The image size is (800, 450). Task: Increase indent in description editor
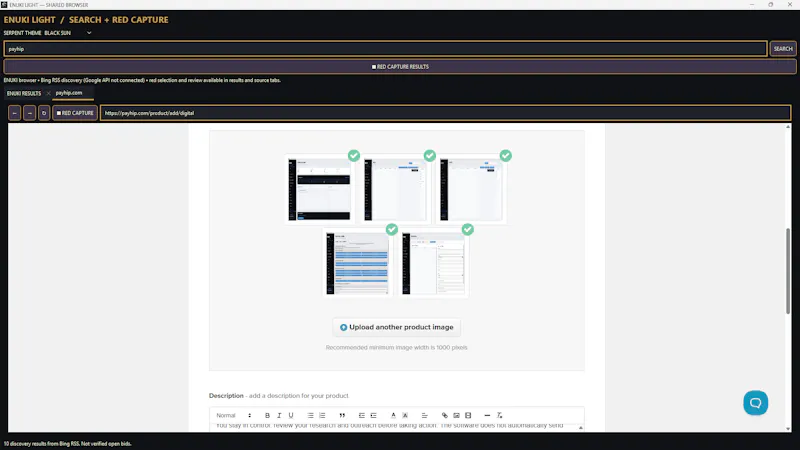click(x=373, y=415)
